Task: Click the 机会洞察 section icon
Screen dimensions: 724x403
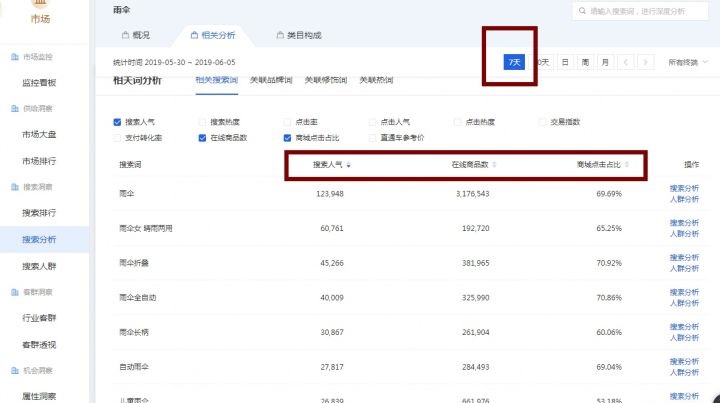Action: pyautogui.click(x=15, y=371)
